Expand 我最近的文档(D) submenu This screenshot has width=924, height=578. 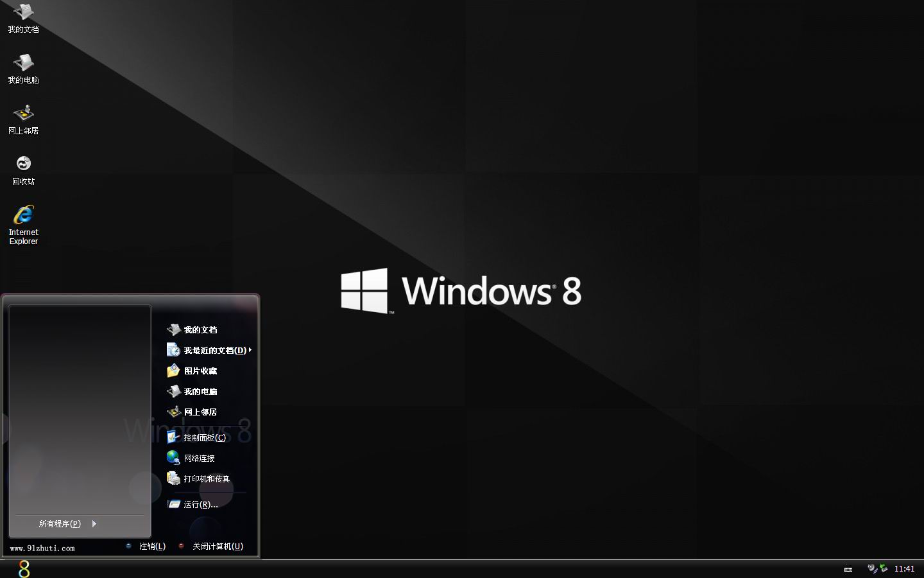209,350
